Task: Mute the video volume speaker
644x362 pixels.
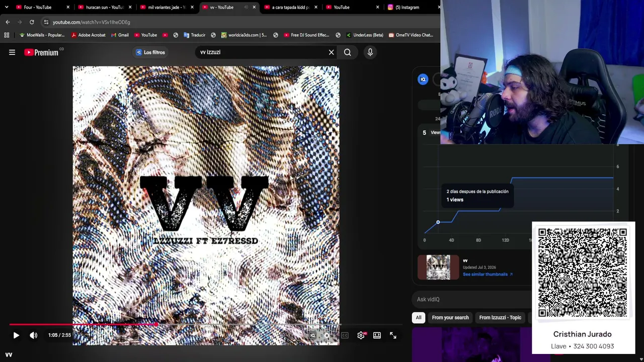Action: [34, 335]
